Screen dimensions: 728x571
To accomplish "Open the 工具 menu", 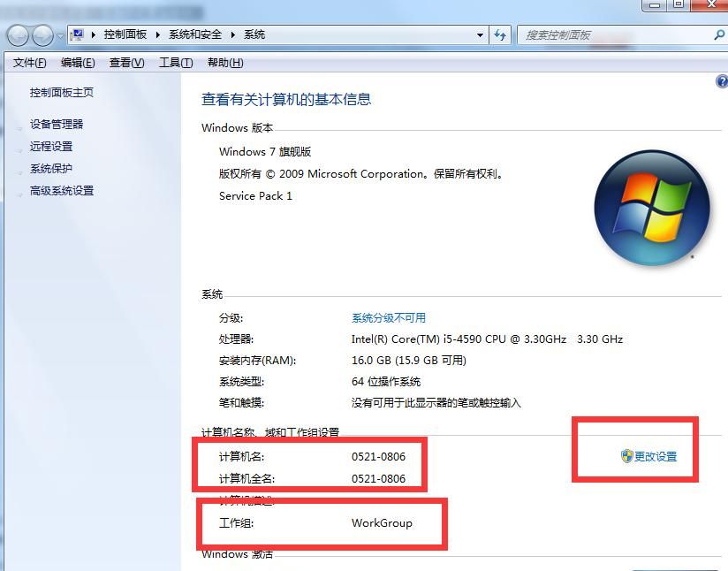I will pyautogui.click(x=173, y=63).
